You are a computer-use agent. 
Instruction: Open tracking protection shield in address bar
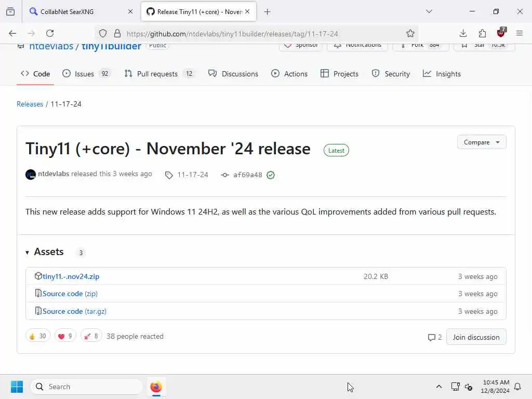pos(103,33)
